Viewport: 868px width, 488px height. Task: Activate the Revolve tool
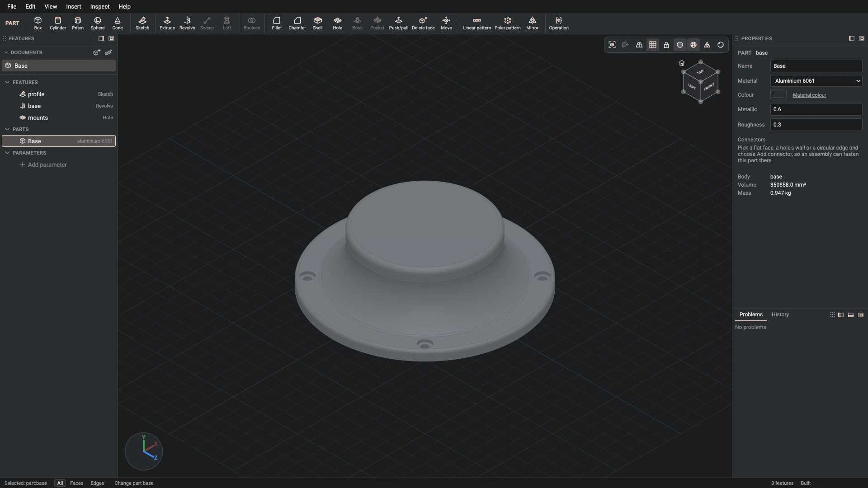tap(187, 23)
